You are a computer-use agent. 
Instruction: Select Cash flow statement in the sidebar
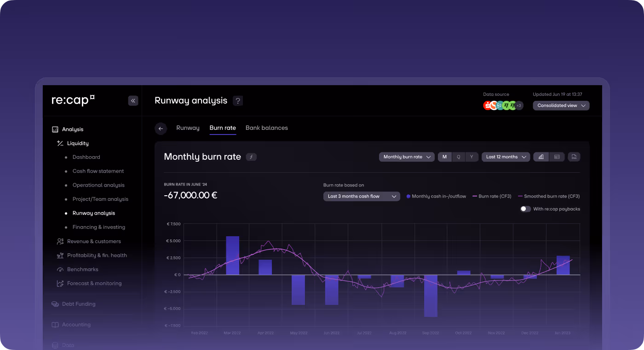click(x=98, y=171)
